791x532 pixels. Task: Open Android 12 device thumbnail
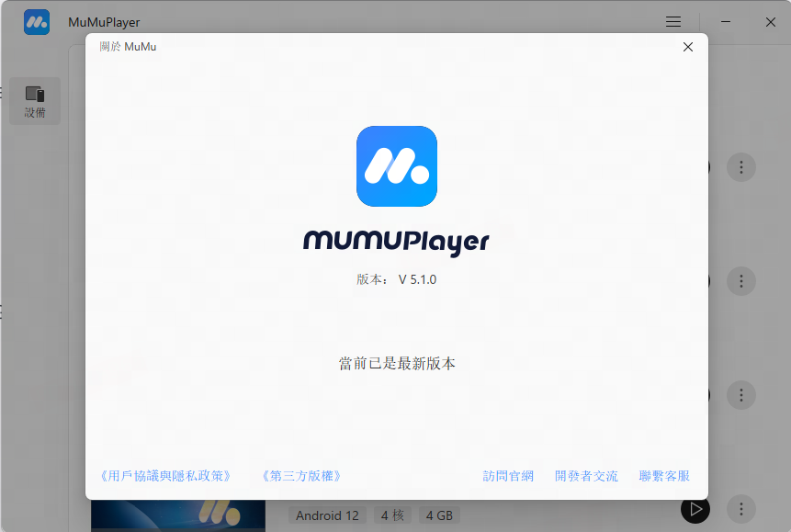tap(178, 515)
